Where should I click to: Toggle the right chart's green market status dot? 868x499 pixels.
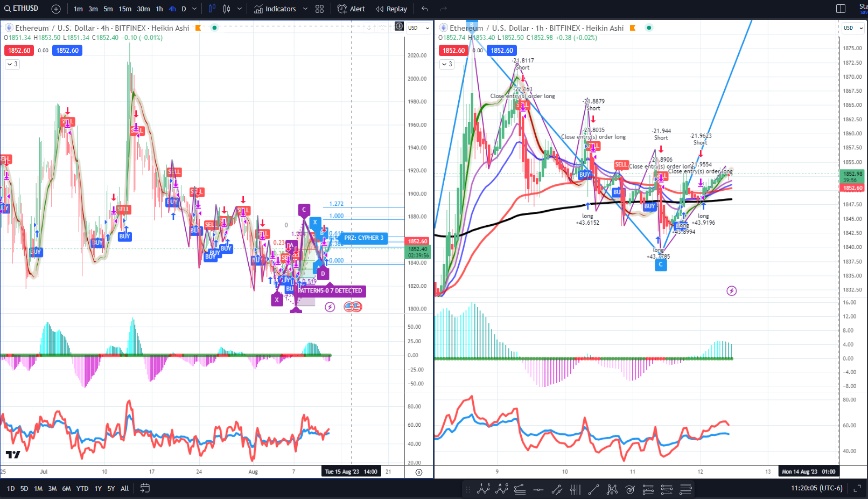pos(649,28)
